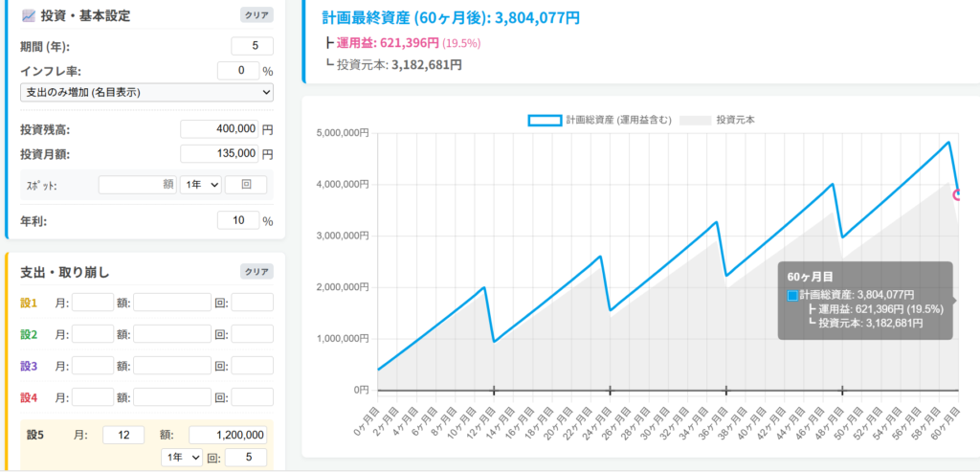The image size is (980, 473).
Task: Click the 支出・取り崩し section heading
Action: (65, 272)
